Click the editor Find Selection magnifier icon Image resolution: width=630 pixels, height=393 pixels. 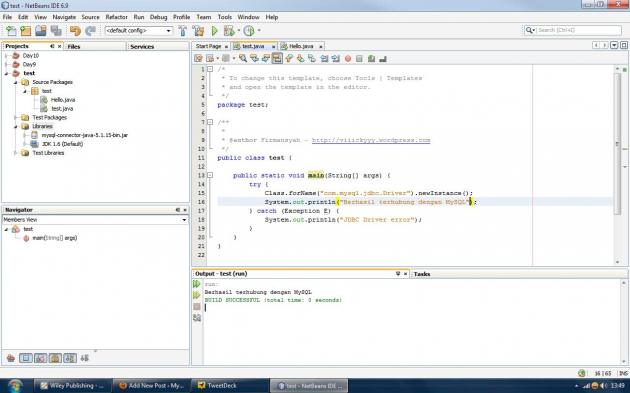pos(243,59)
